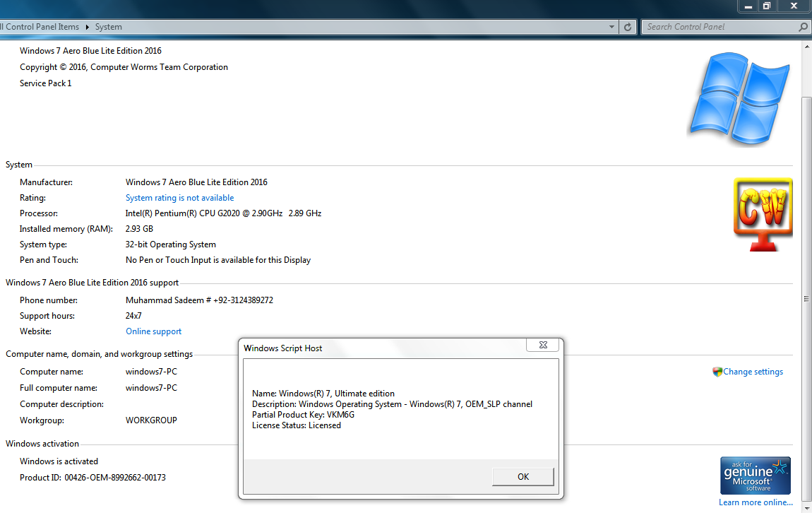Follow the Learn more online link
Viewport: 812px width, 513px height.
[x=756, y=502]
